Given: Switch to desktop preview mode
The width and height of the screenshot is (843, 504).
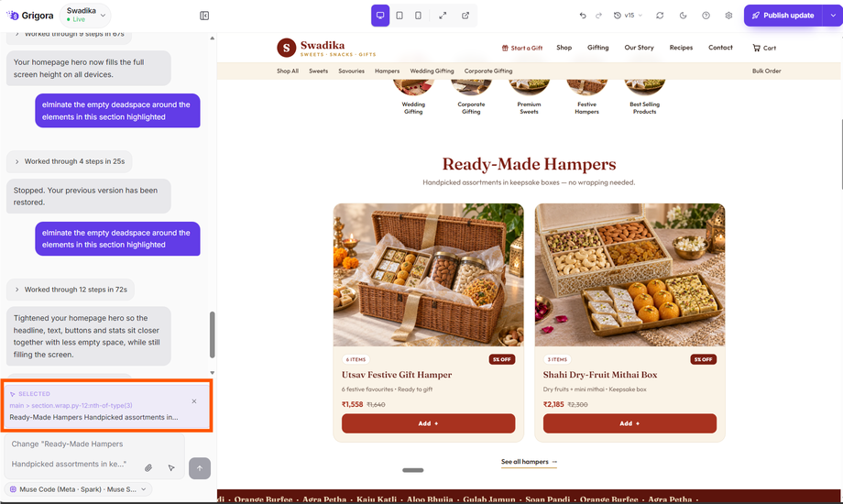Looking at the screenshot, I should click(380, 16).
